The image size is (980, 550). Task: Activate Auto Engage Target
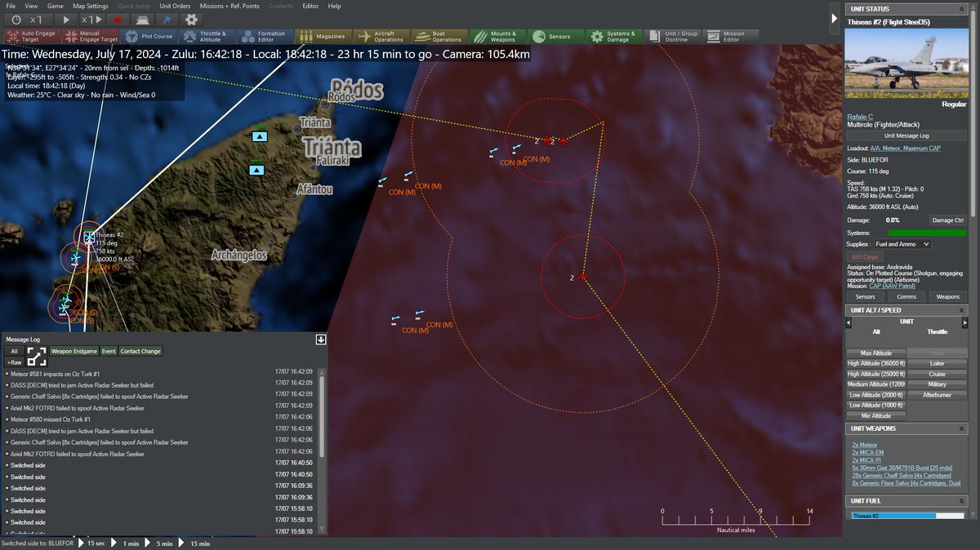(x=31, y=37)
